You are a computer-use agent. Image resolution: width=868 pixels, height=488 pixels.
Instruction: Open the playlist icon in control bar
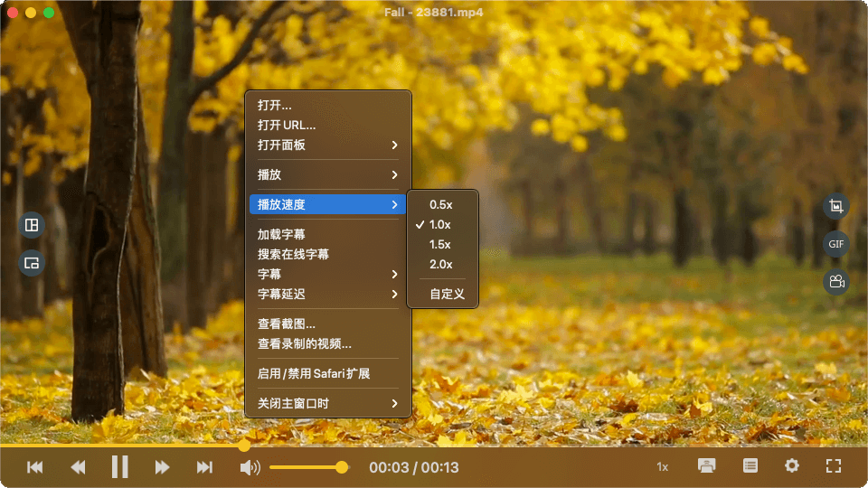(x=750, y=466)
